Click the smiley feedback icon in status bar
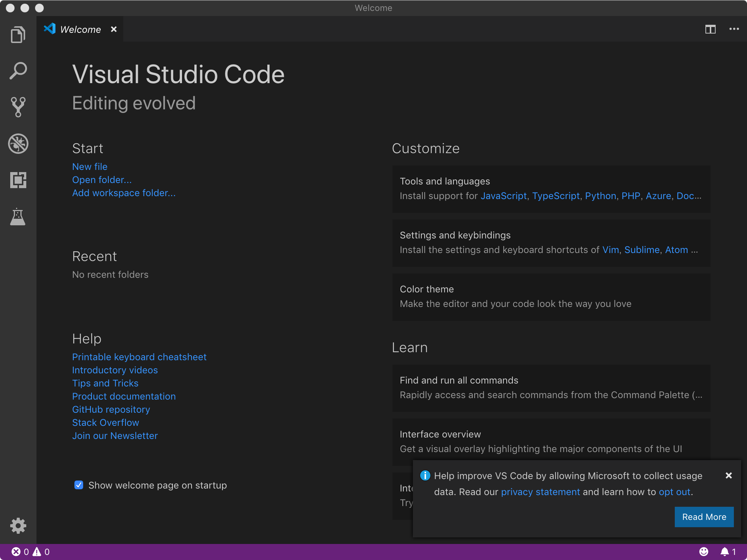 click(x=704, y=552)
